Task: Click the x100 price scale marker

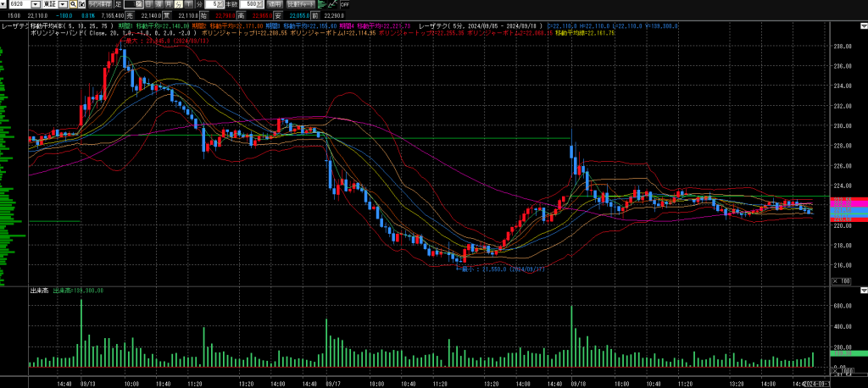Action: [841, 280]
